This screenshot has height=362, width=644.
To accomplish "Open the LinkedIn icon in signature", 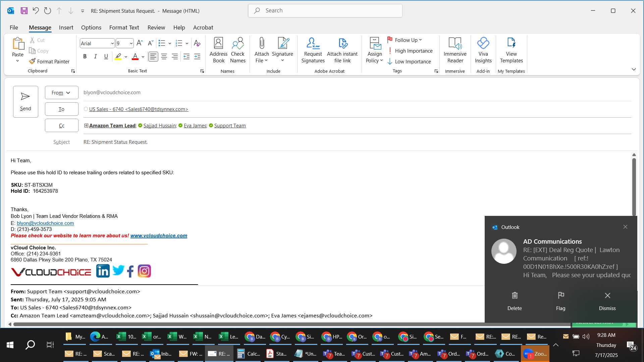I will (103, 271).
